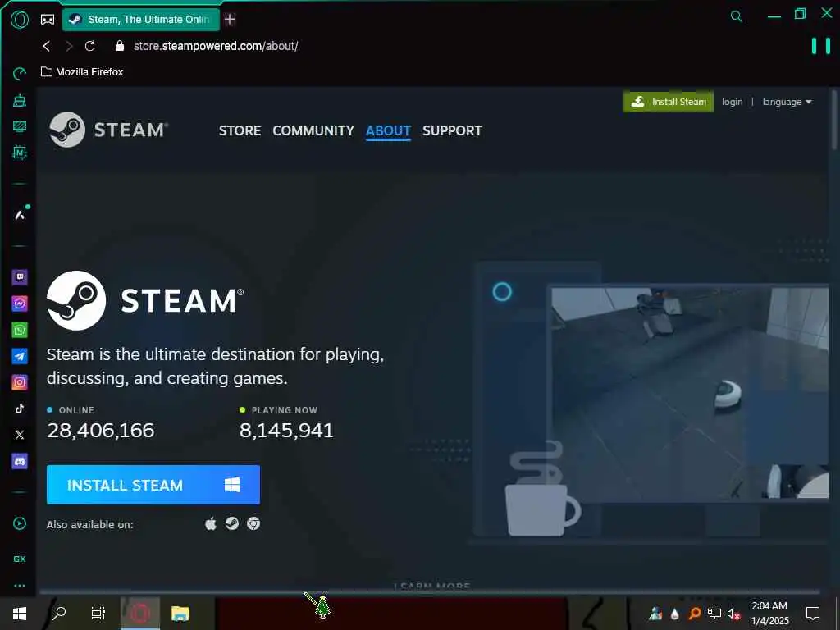This screenshot has width=840, height=630.
Task: Open Twitch in the sidebar
Action: pyautogui.click(x=20, y=277)
